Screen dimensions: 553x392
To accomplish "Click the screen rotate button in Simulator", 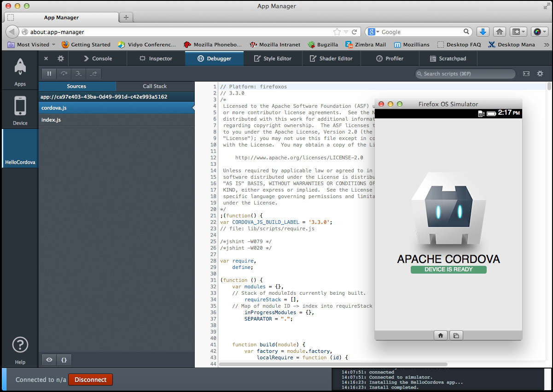I will pos(456,336).
